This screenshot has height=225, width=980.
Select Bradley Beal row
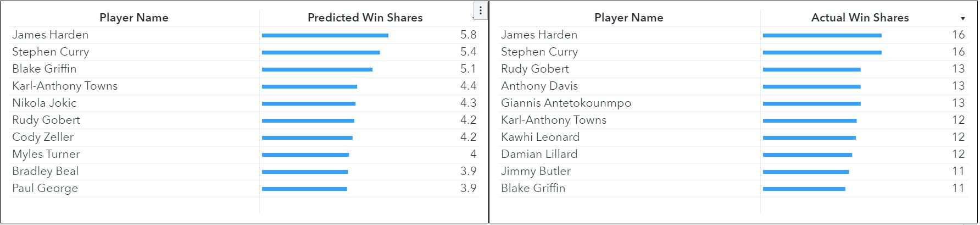click(244, 171)
